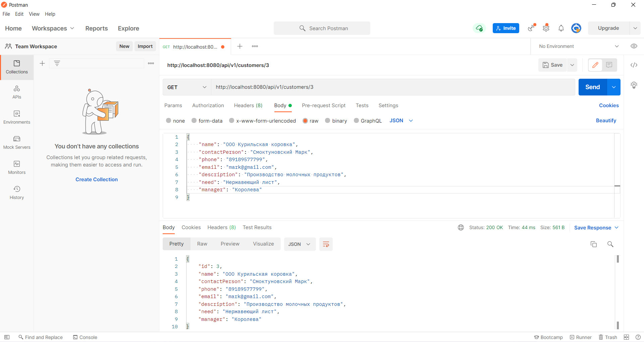Screen dimensions: 644x342
Task: Open the History sidebar panel
Action: pos(17,193)
